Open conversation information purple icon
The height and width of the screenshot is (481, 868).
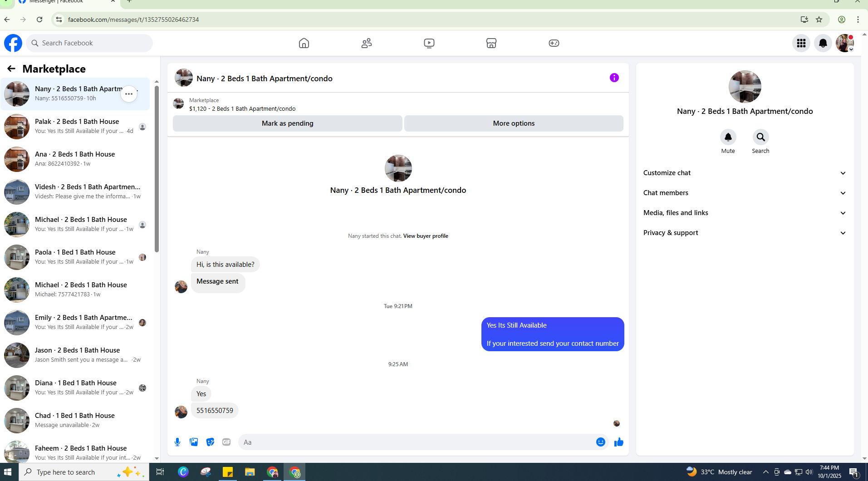point(614,78)
